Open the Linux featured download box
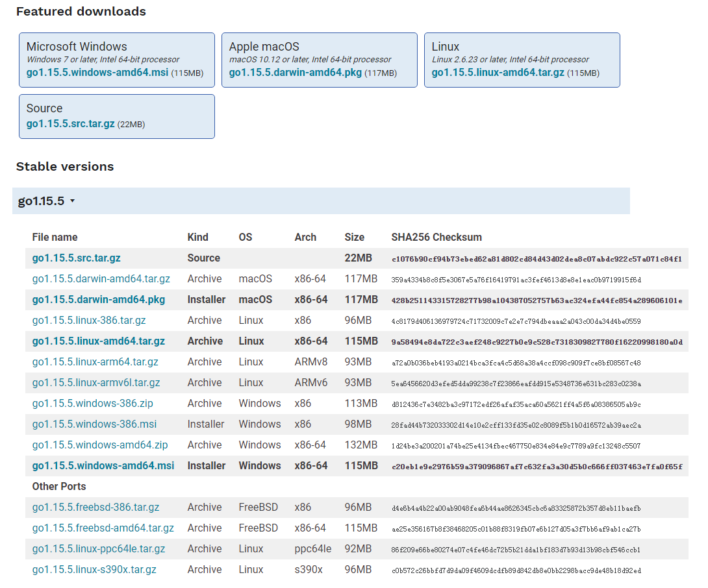This screenshot has width=708, height=588. click(x=522, y=60)
